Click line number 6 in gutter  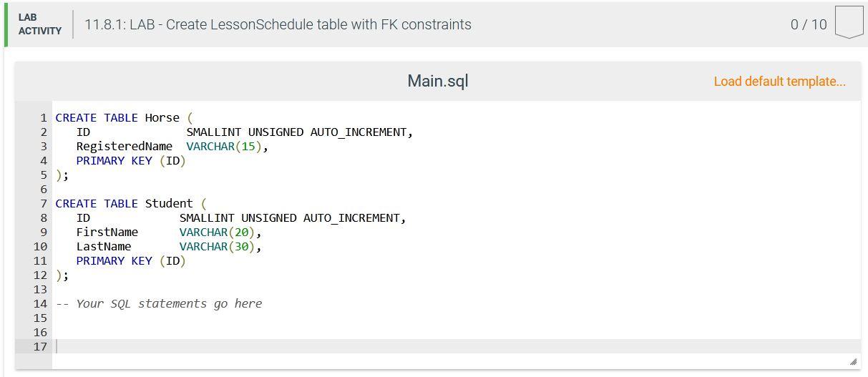click(x=44, y=189)
